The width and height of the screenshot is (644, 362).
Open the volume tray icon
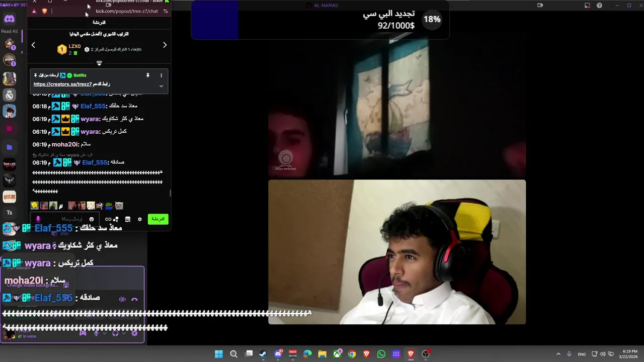point(603,354)
